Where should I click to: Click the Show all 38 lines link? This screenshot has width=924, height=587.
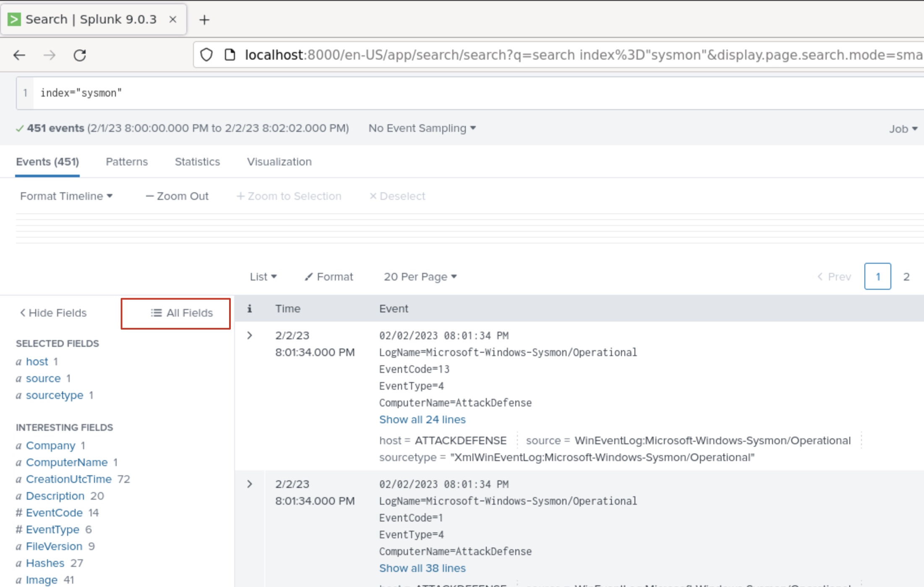pos(422,568)
